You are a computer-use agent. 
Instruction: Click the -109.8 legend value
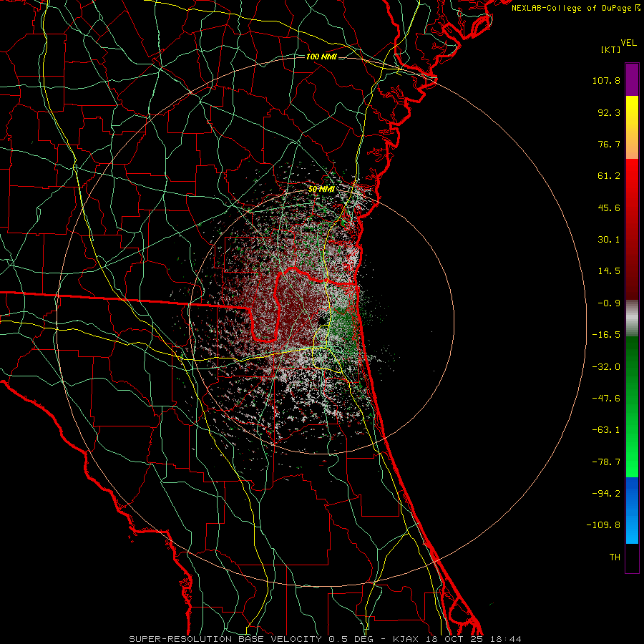[x=603, y=525]
